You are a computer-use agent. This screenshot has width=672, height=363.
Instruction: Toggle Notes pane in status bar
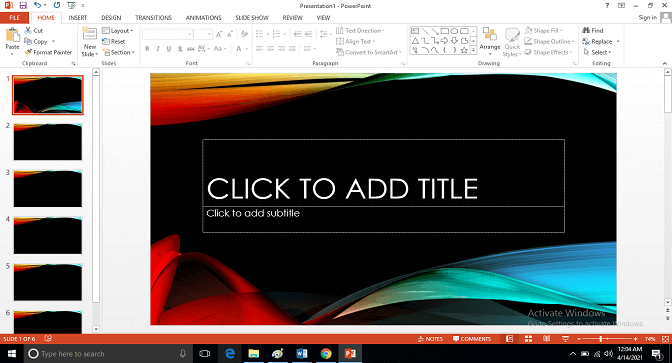click(x=430, y=339)
